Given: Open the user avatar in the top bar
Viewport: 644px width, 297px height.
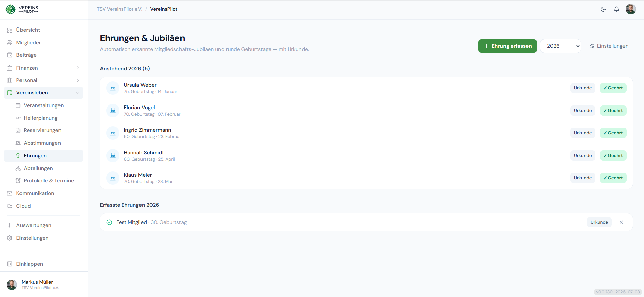Looking at the screenshot, I should click(x=631, y=9).
